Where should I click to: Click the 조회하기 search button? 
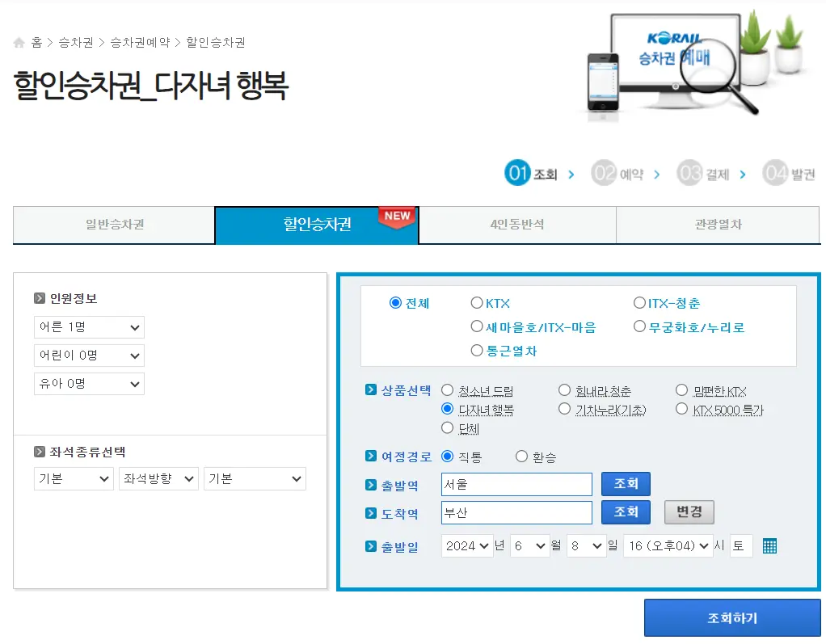pos(732,618)
